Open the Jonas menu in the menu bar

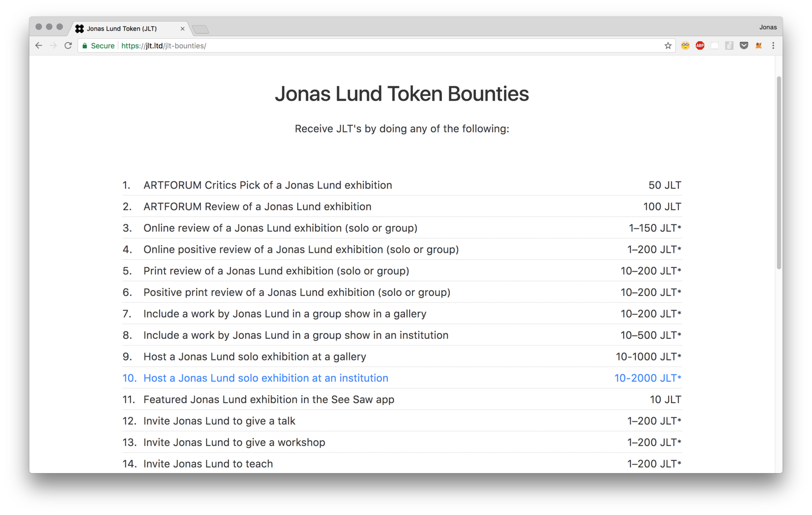[x=768, y=27]
